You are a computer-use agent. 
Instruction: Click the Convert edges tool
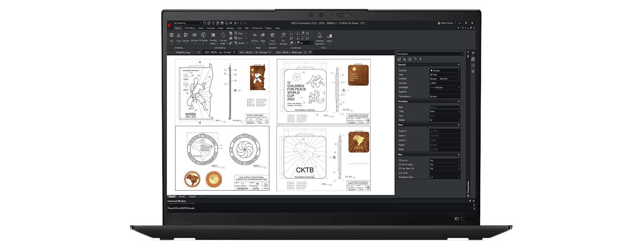[x=223, y=38]
